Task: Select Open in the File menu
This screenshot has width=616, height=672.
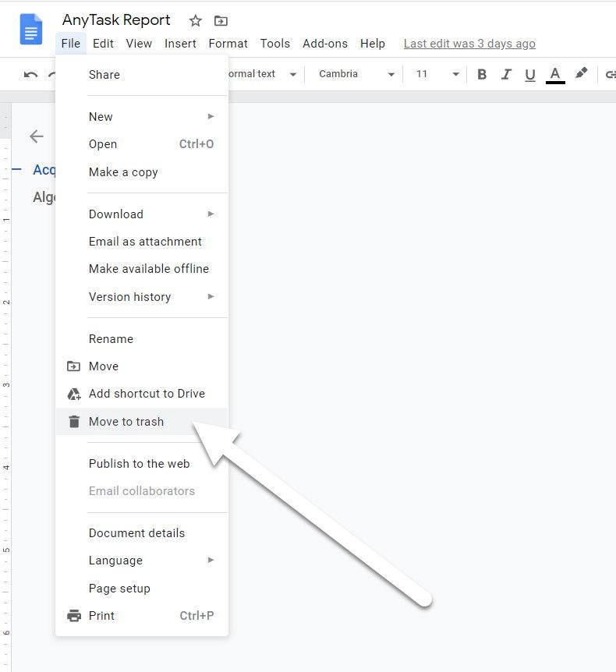Action: [x=142, y=144]
